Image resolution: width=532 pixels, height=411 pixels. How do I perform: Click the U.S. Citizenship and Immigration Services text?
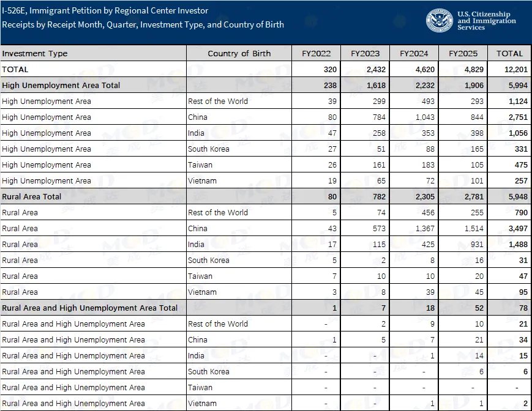click(487, 21)
